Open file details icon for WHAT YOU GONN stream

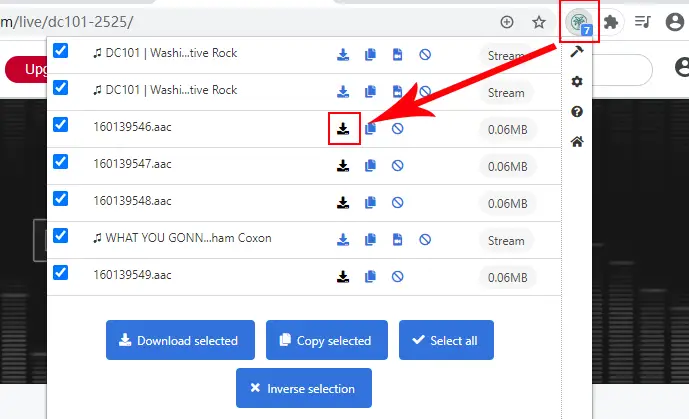(x=397, y=240)
